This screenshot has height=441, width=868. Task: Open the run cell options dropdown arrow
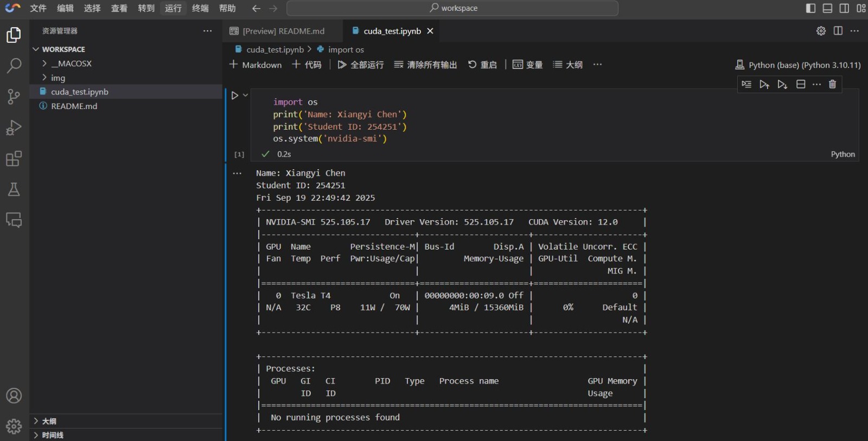[246, 95]
